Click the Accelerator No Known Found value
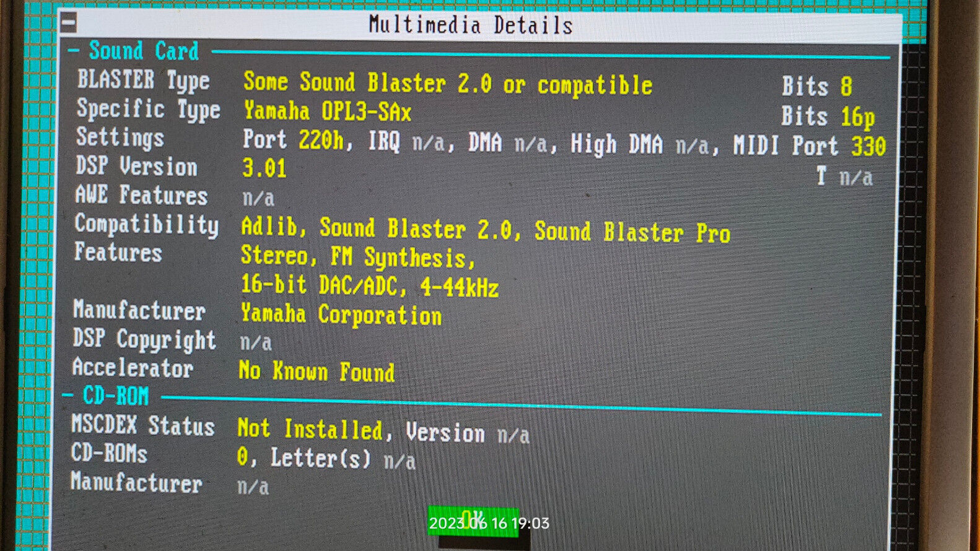 (x=317, y=371)
